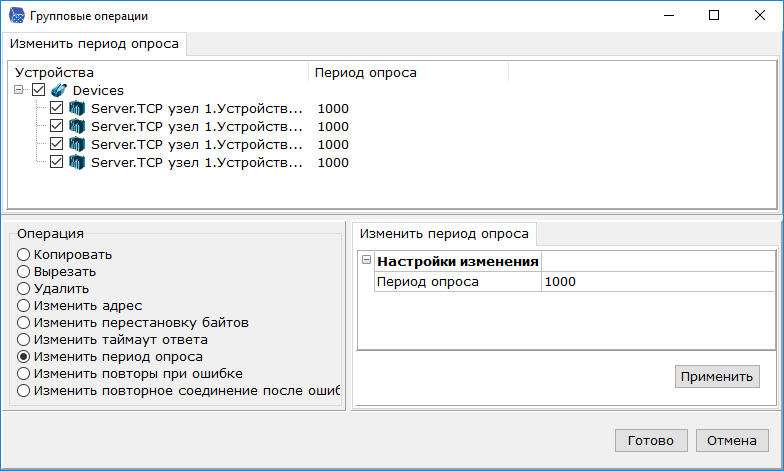Click the Настройки изменения group header text
Image resolution: width=784 pixels, height=471 pixels.
point(458,262)
